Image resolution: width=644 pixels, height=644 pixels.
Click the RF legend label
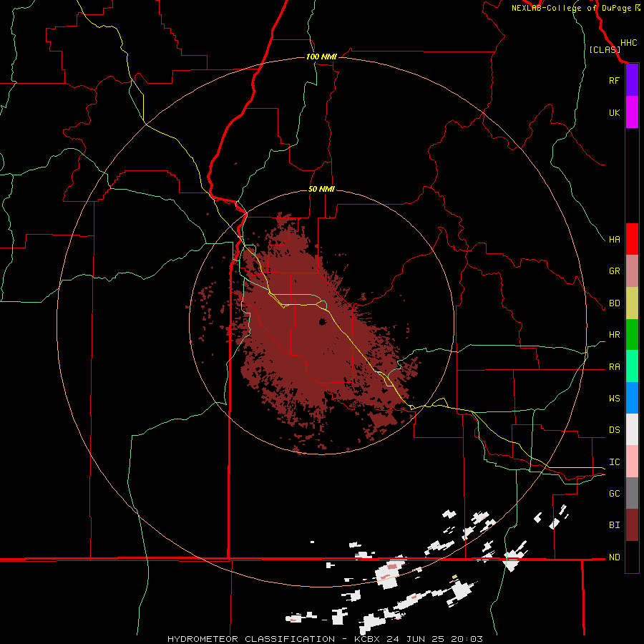coord(614,80)
